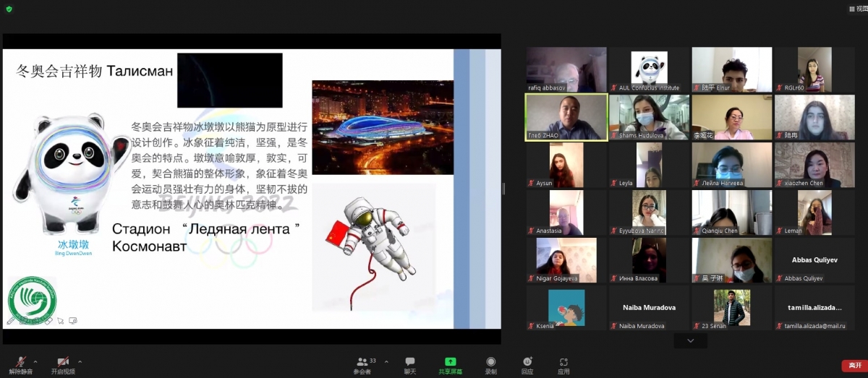Click muted mic icon beside Shams Hudulova
Screen dimensions: 868x378
pos(614,136)
